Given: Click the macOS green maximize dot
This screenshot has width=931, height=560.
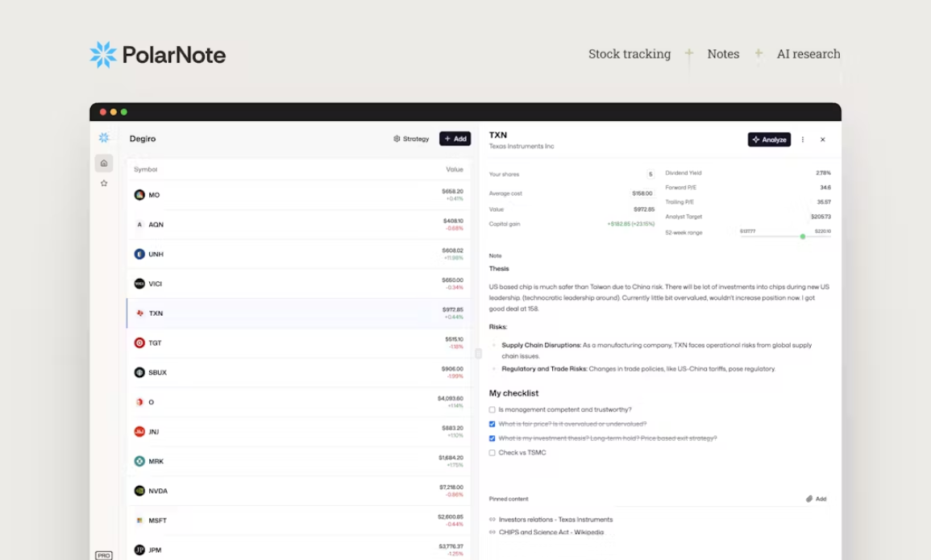Looking at the screenshot, I should point(124,112).
